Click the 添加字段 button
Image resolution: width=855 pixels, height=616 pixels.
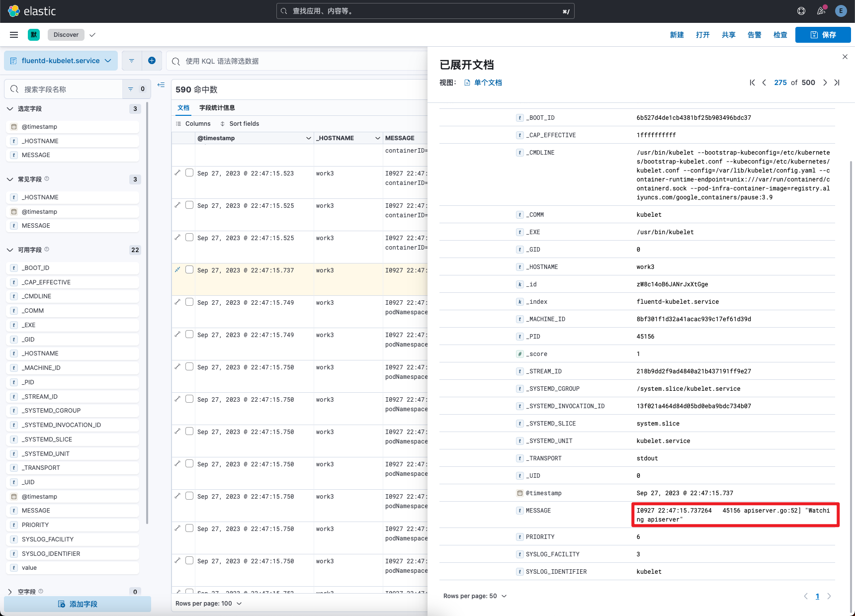78,604
